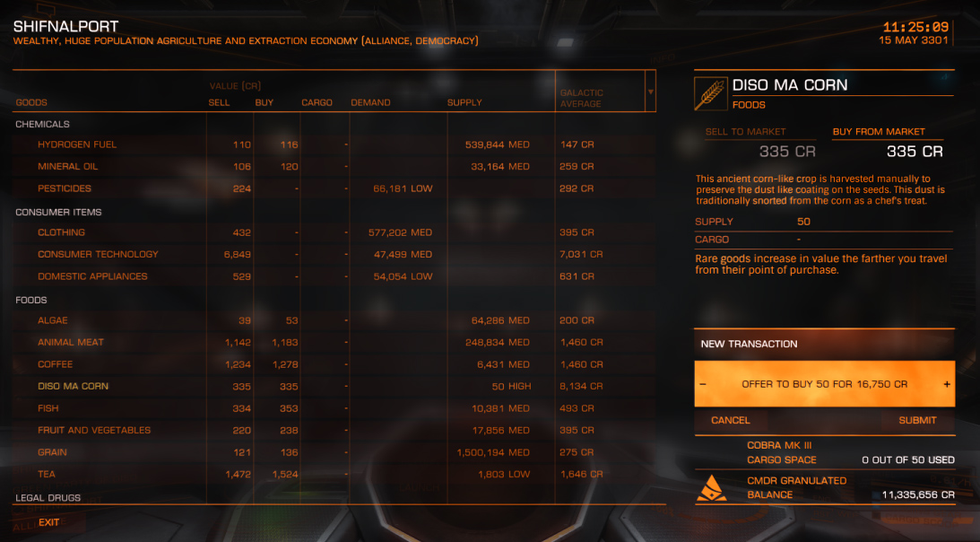Click the Supply 50 detail row

[x=824, y=222]
